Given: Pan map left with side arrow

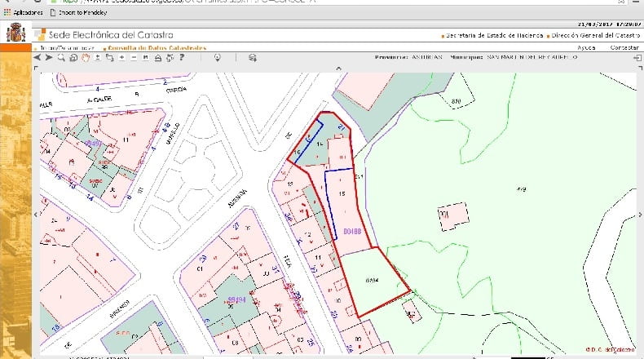Looking at the screenshot, I should (x=36, y=215).
